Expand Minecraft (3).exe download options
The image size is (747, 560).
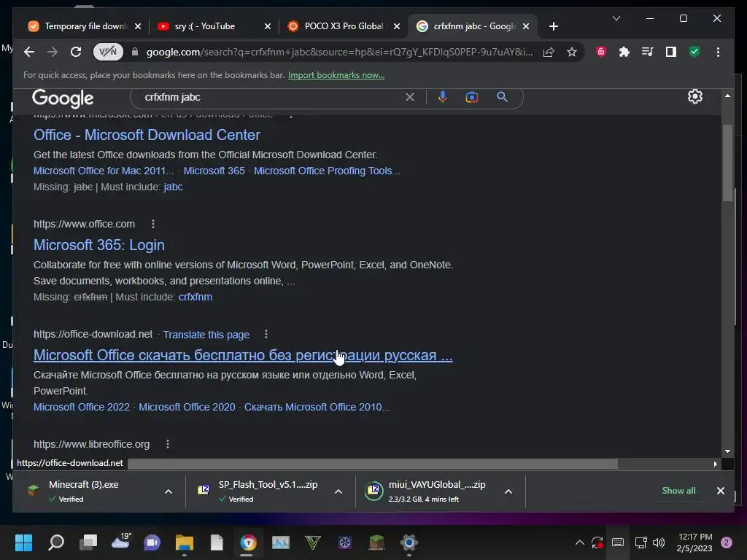(169, 491)
